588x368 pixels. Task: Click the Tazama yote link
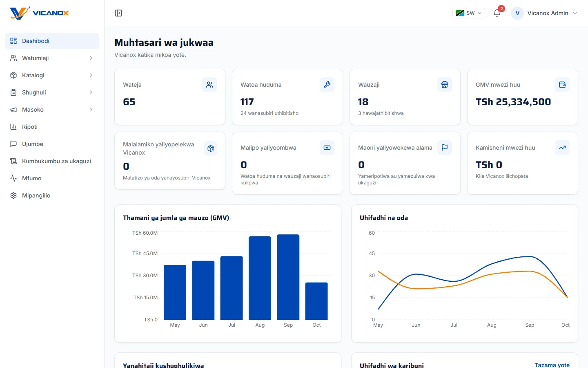tap(552, 365)
